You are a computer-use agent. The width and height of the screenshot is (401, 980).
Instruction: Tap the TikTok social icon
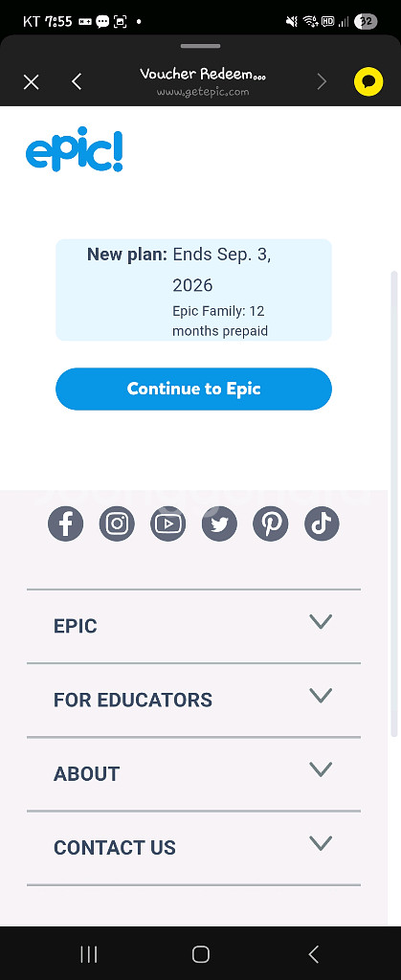[x=322, y=523]
